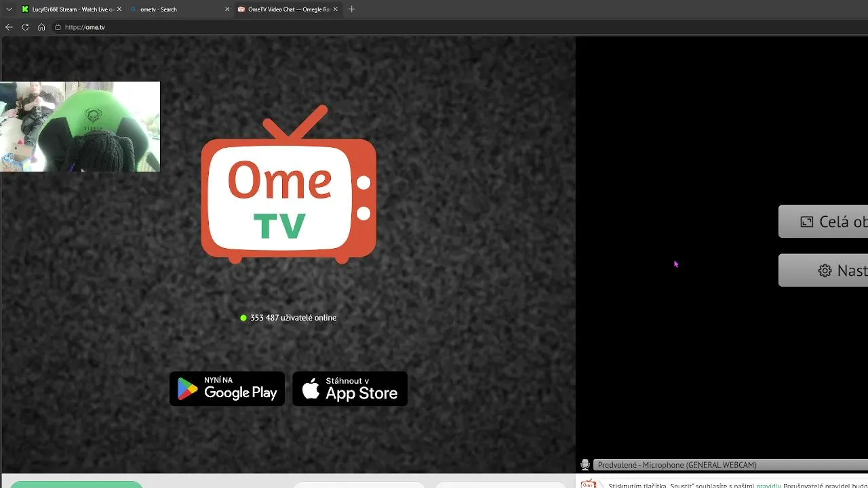Reload the current page
The height and width of the screenshot is (488, 868).
tap(25, 27)
